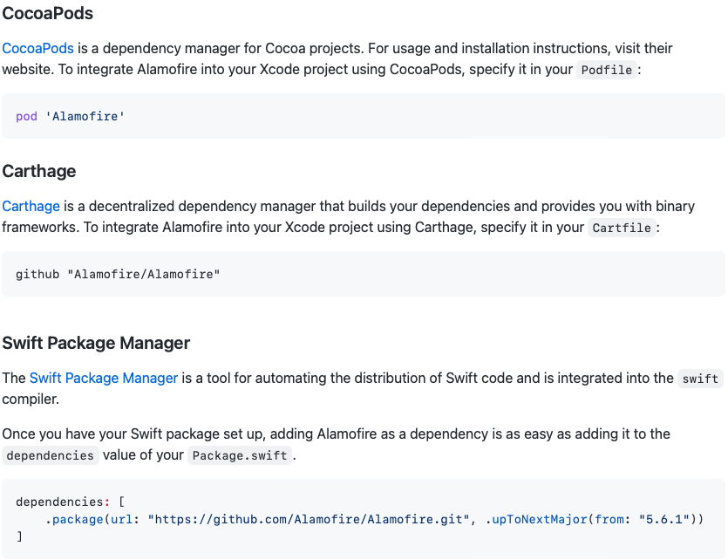
Task: Click the Carthage heading
Action: pos(39,171)
